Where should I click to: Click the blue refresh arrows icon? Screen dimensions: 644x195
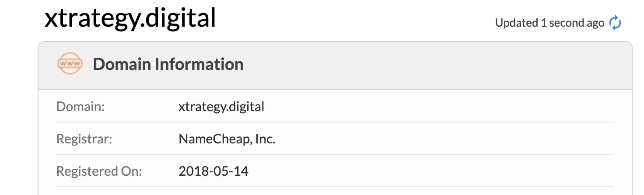[616, 23]
